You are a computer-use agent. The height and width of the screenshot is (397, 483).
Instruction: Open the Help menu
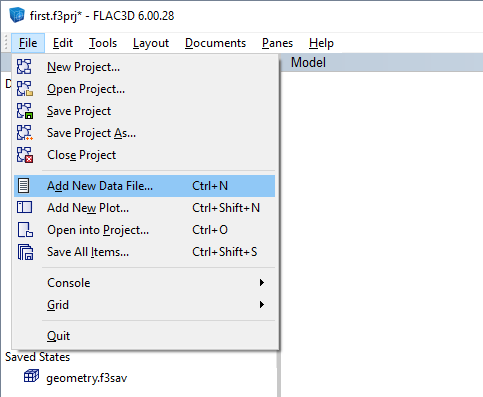coord(321,43)
